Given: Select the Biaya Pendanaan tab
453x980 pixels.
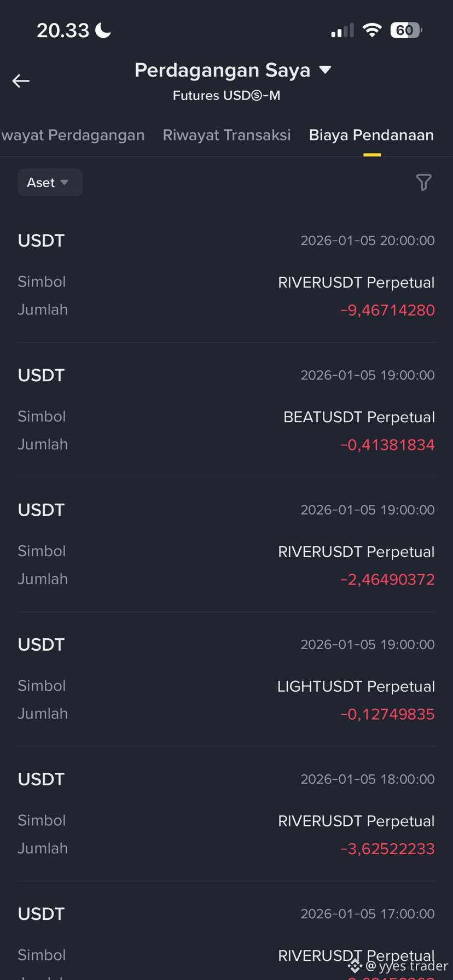Looking at the screenshot, I should point(371,135).
